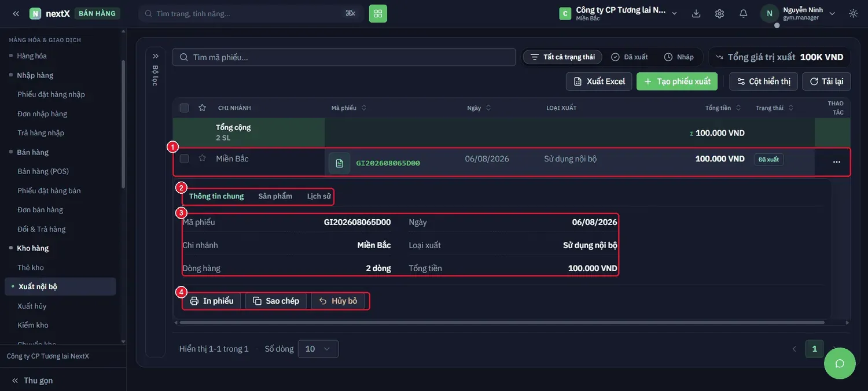Image resolution: width=868 pixels, height=391 pixels.
Task: Click Xuất Excel button
Action: tap(599, 82)
